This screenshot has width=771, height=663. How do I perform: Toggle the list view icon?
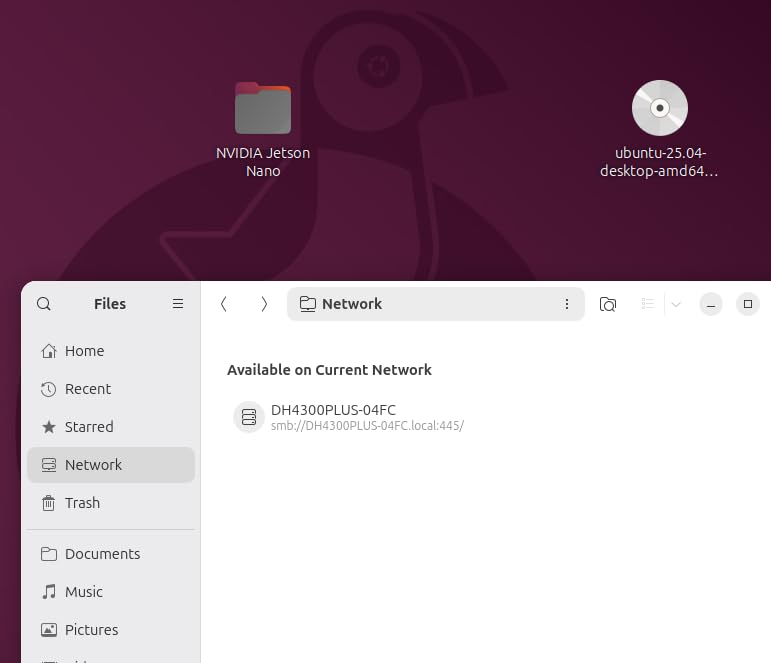click(648, 304)
